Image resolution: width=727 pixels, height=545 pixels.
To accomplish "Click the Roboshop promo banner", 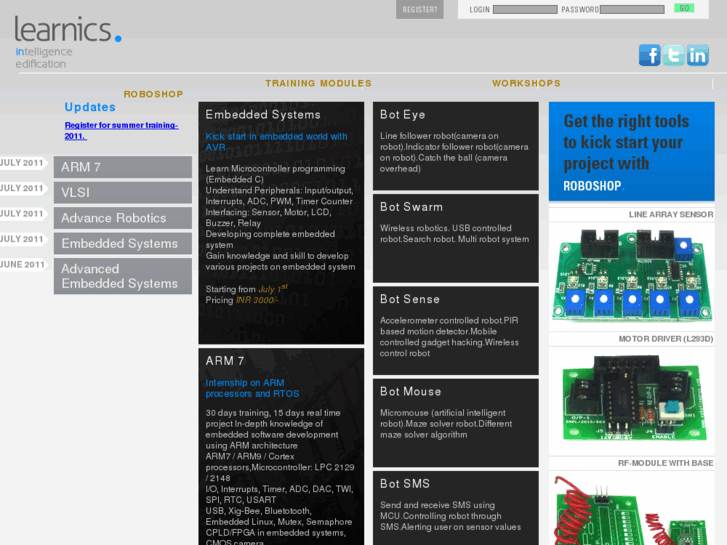I will click(631, 151).
